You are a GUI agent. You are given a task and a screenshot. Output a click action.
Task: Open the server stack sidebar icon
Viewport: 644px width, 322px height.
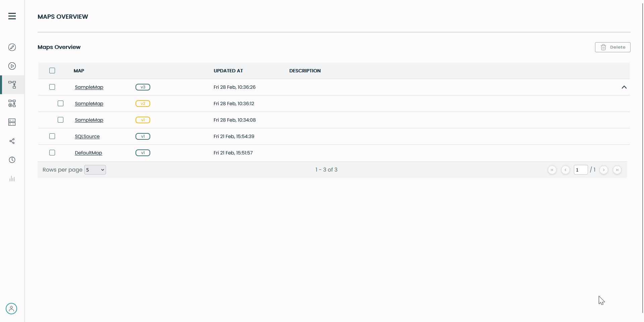12,122
